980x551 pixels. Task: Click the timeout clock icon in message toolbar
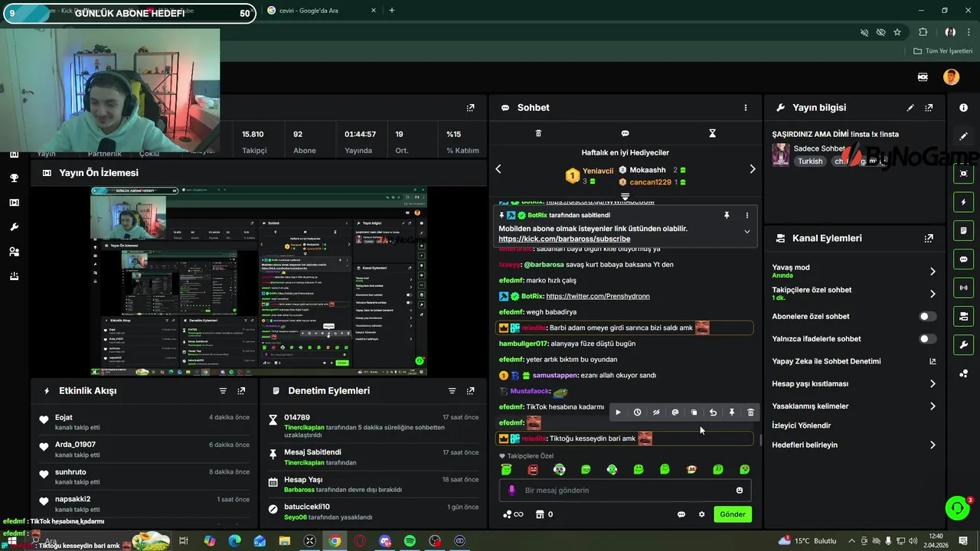[x=637, y=412]
